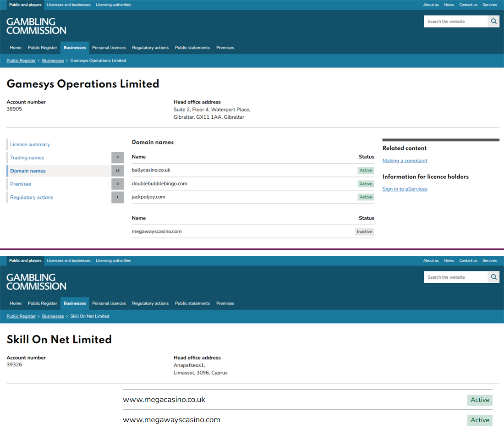This screenshot has height=435, width=504.
Task: Open About us link on Skill On Net page
Action: [x=431, y=260]
